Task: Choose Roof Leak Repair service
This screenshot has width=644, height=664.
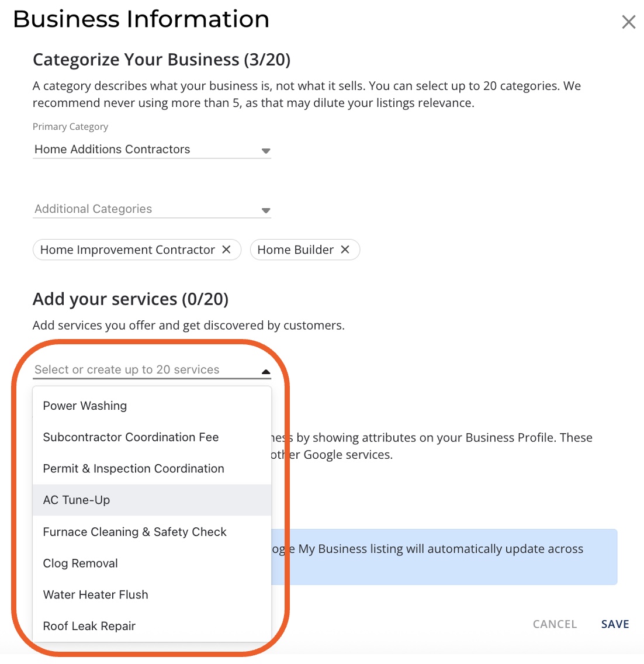Action: click(89, 627)
